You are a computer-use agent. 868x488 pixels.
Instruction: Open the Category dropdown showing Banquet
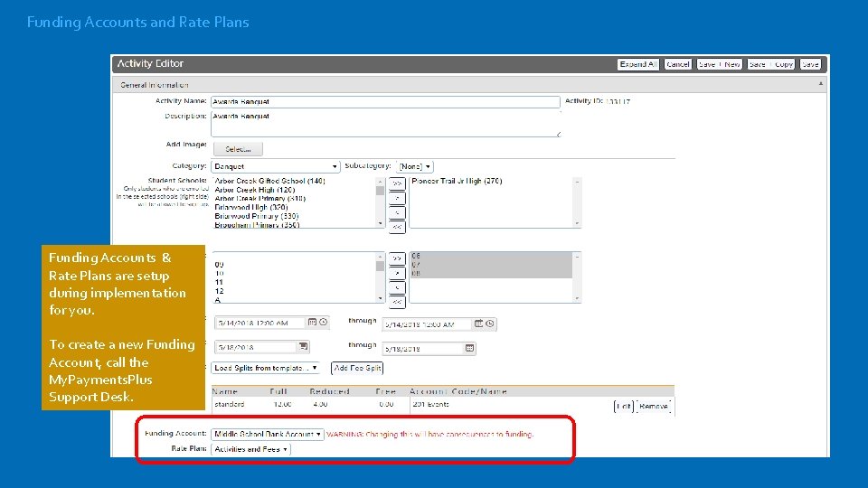(275, 166)
